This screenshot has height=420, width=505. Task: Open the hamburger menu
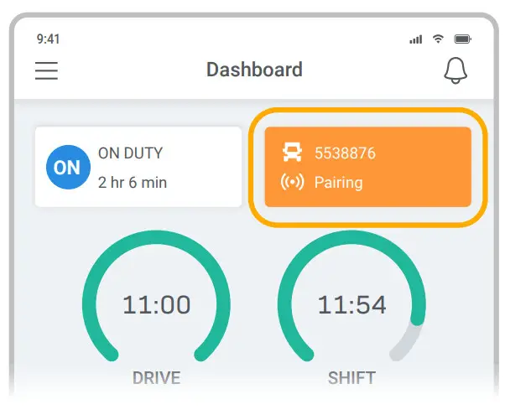click(46, 70)
